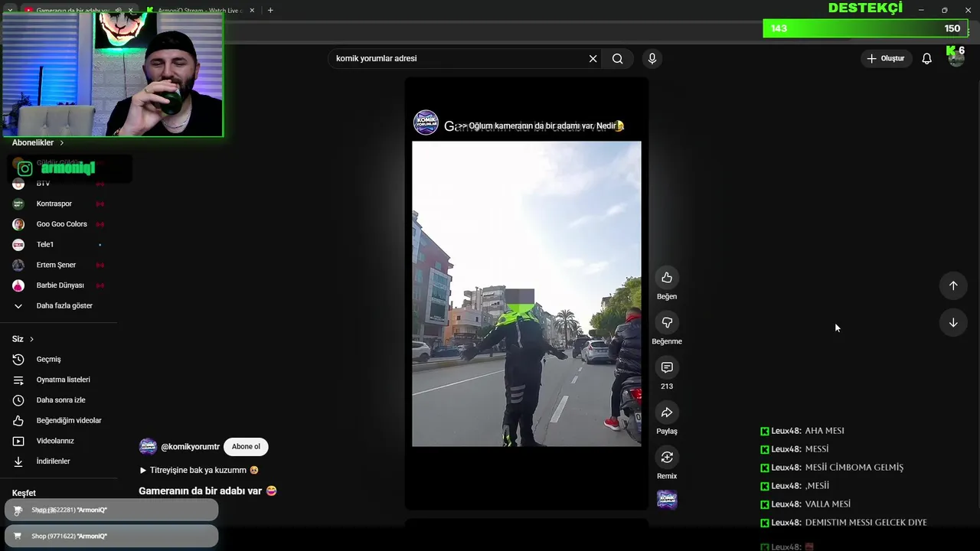The height and width of the screenshot is (551, 980).
Task: Subscribe with the Abone ol button
Action: click(x=246, y=447)
